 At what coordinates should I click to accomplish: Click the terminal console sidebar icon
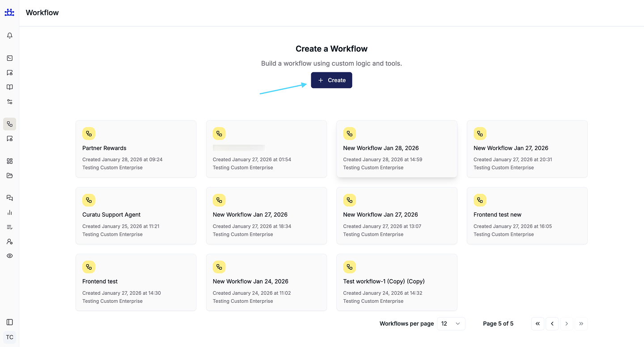[9, 58]
